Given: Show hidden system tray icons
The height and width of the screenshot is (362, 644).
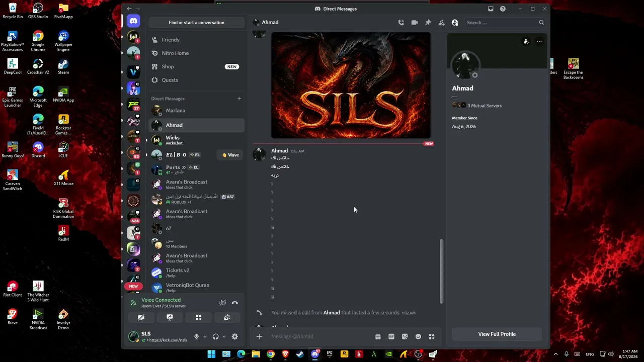Looking at the screenshot, I should tap(556, 354).
